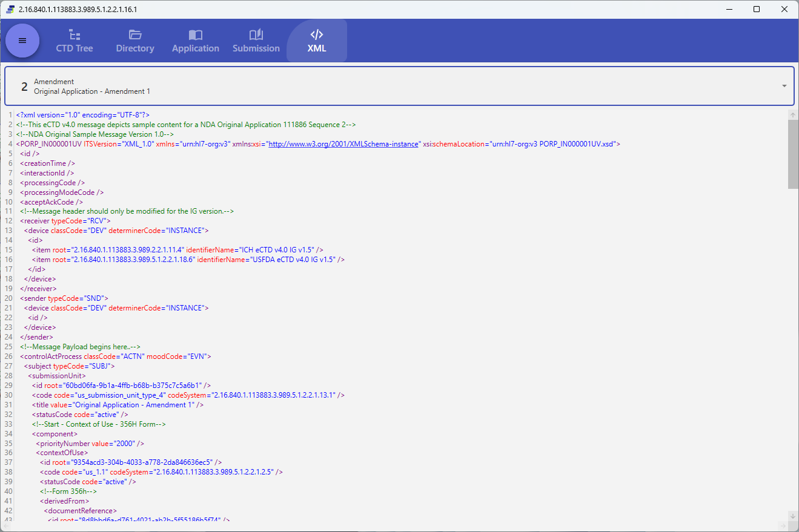Click the priorityNumber value="2000" line
Viewport: 799px width, 532px height.
point(90,444)
